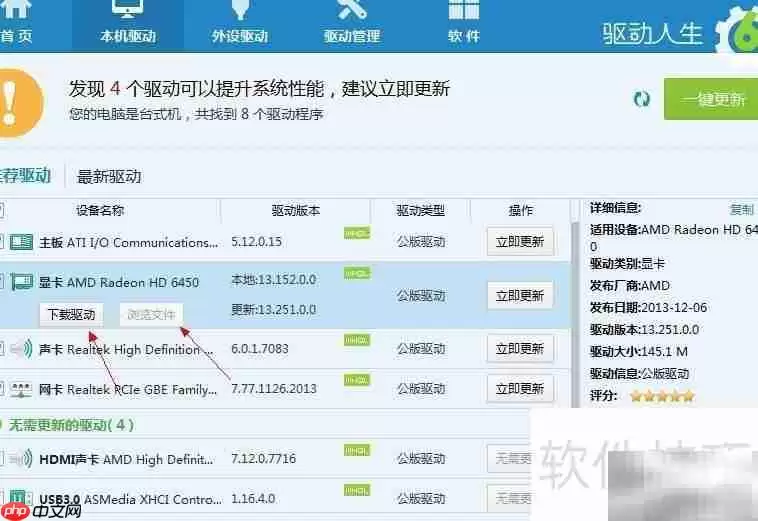Click 本地:13.152.0.0 version text

coord(274,280)
